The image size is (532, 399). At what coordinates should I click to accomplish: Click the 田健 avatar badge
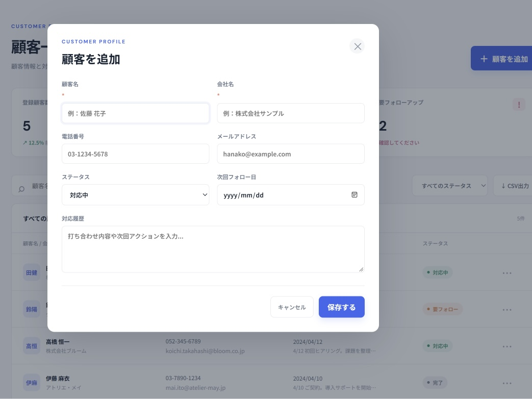click(x=32, y=272)
